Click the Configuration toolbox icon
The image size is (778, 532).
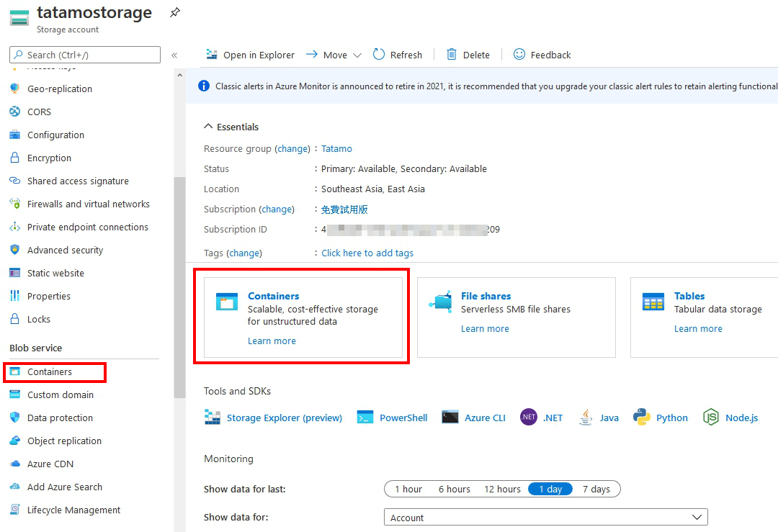(15, 135)
